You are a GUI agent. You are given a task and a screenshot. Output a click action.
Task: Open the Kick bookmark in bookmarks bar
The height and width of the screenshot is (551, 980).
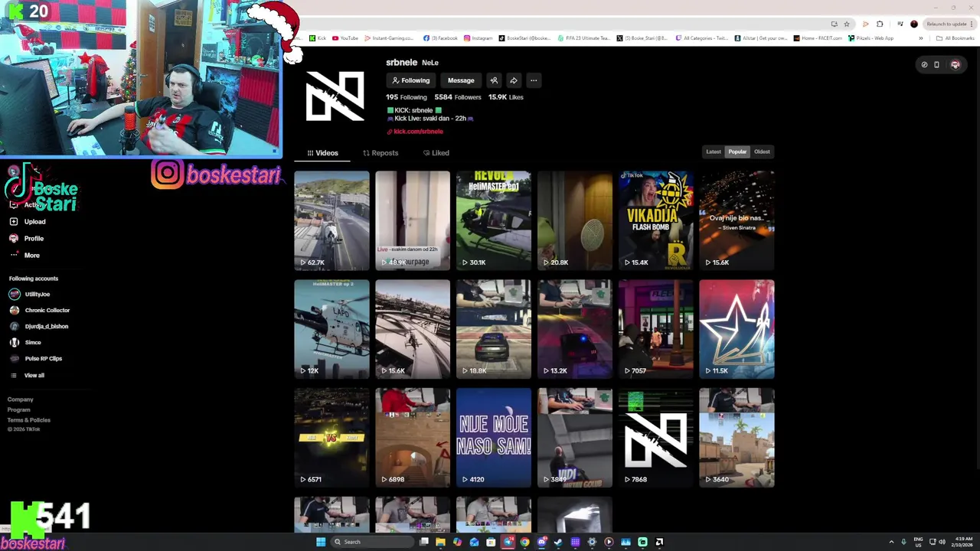tap(318, 38)
